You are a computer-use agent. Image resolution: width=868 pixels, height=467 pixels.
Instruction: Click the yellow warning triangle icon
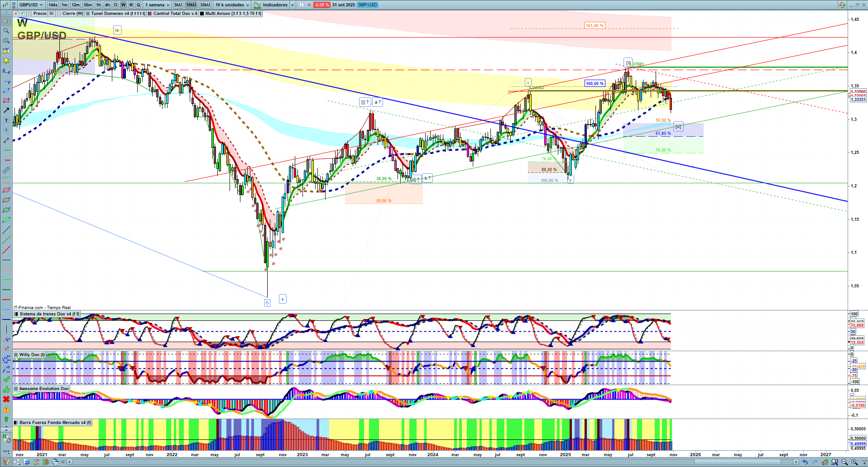pyautogui.click(x=6, y=409)
